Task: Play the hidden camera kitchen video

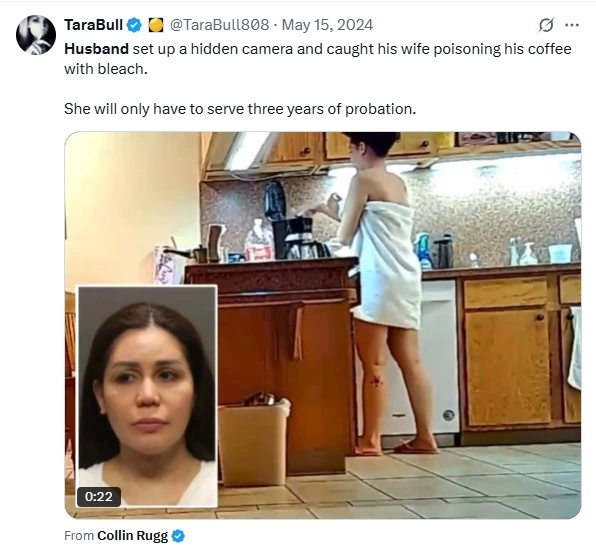Action: pos(323,325)
